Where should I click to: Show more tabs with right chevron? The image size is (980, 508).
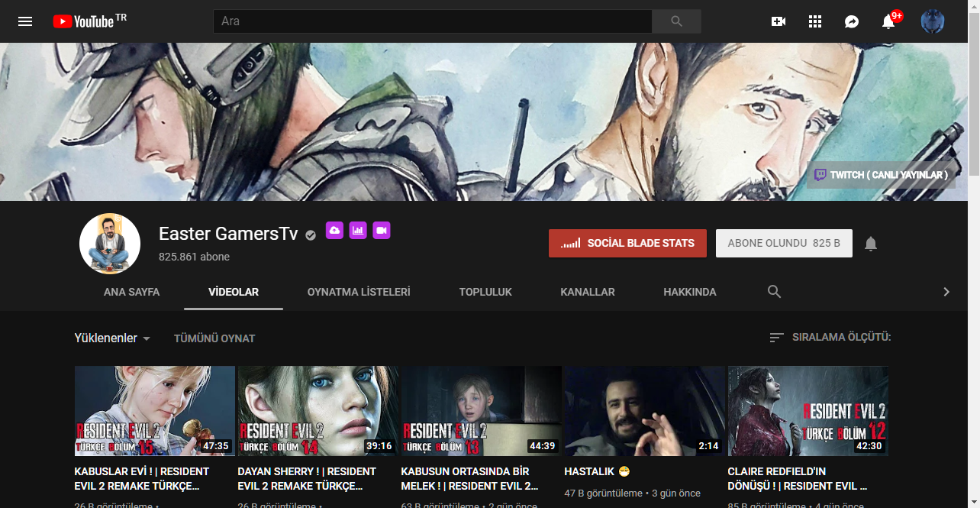click(x=946, y=292)
